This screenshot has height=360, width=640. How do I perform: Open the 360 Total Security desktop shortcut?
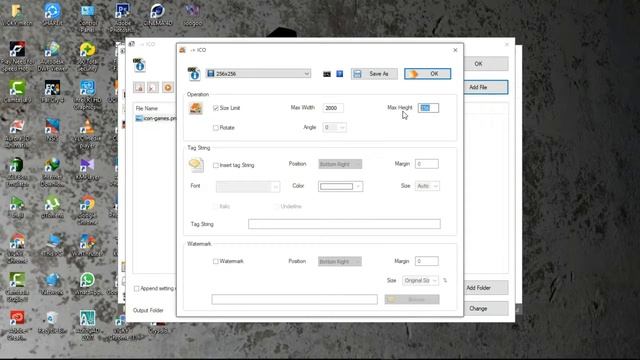[x=87, y=56]
